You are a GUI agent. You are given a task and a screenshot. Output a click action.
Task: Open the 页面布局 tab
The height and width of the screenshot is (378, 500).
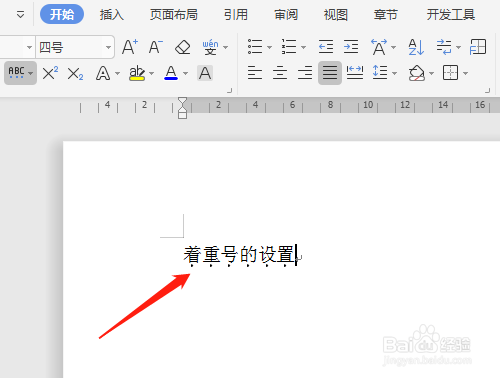tap(174, 15)
